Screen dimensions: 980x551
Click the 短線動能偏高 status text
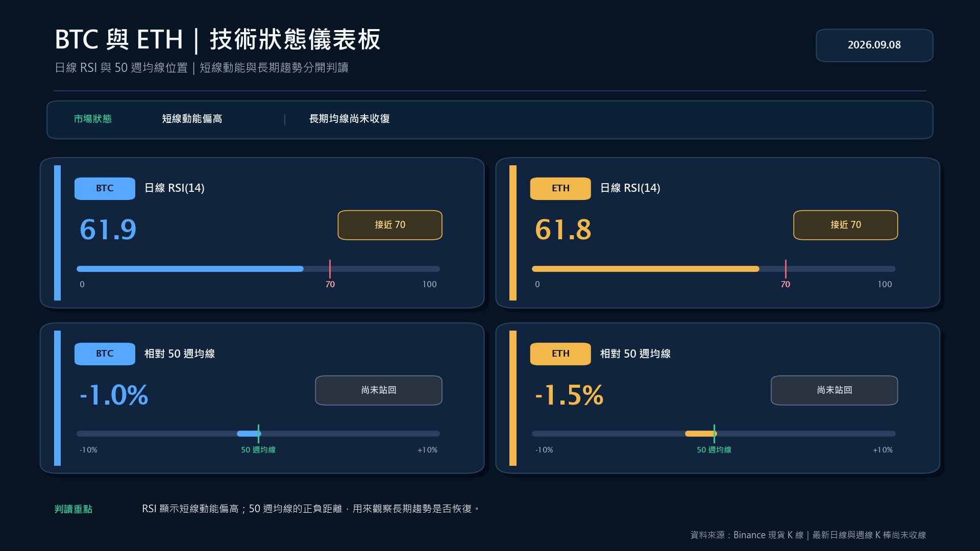192,119
